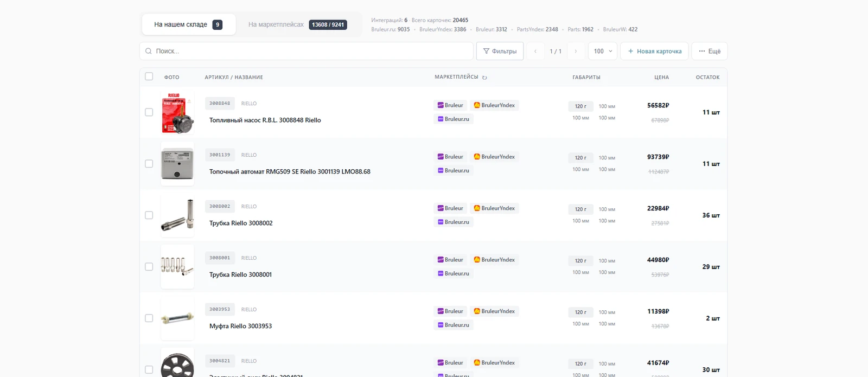This screenshot has width=868, height=377.
Task: Click the magnifier icon in search bar
Action: tap(149, 51)
